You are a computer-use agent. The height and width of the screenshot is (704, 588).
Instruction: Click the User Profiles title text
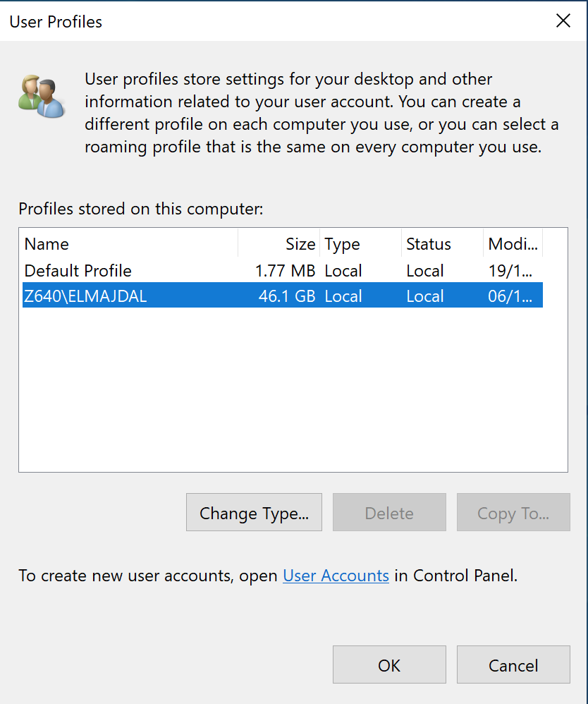pyautogui.click(x=54, y=22)
